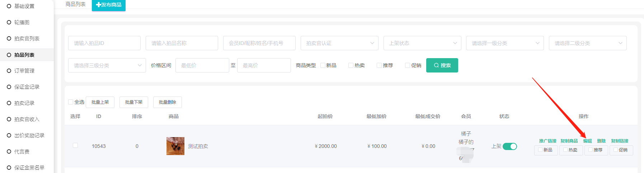This screenshot has height=173, width=644.
Task: Open the 拍卖官认证 dropdown
Action: pos(339,43)
